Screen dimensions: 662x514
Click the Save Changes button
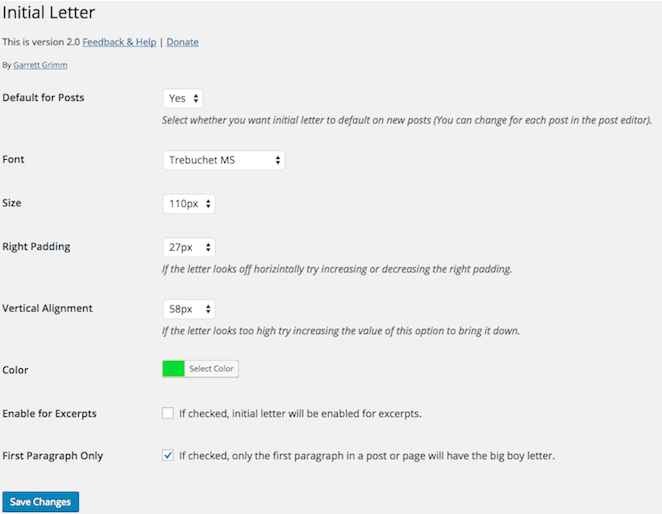click(41, 502)
